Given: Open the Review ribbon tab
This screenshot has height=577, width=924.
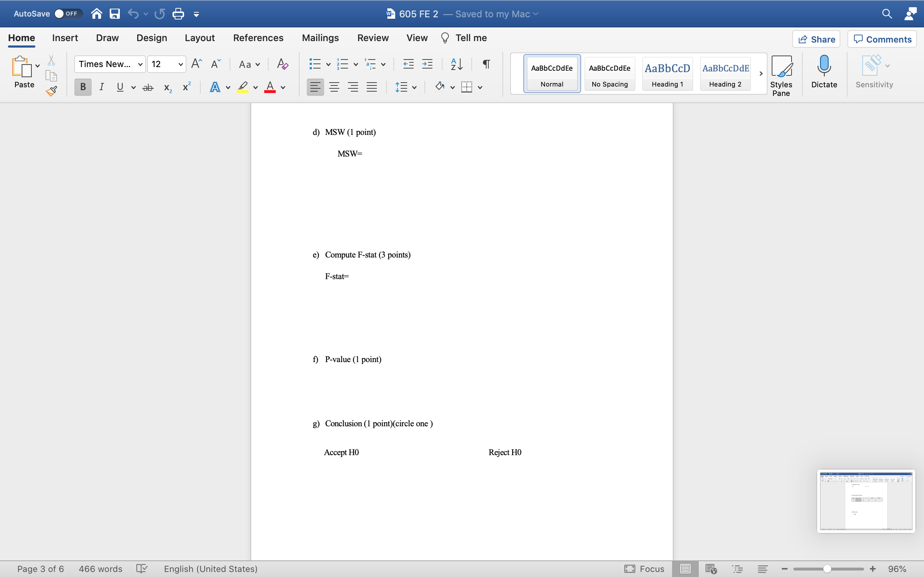Looking at the screenshot, I should tap(372, 38).
